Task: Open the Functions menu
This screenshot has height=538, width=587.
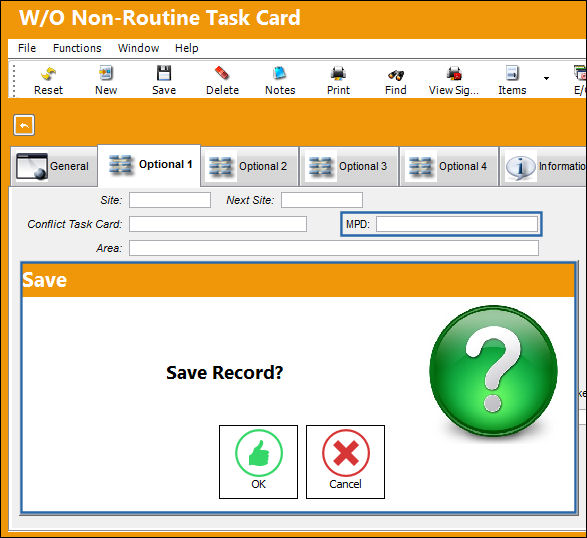Action: (x=77, y=48)
